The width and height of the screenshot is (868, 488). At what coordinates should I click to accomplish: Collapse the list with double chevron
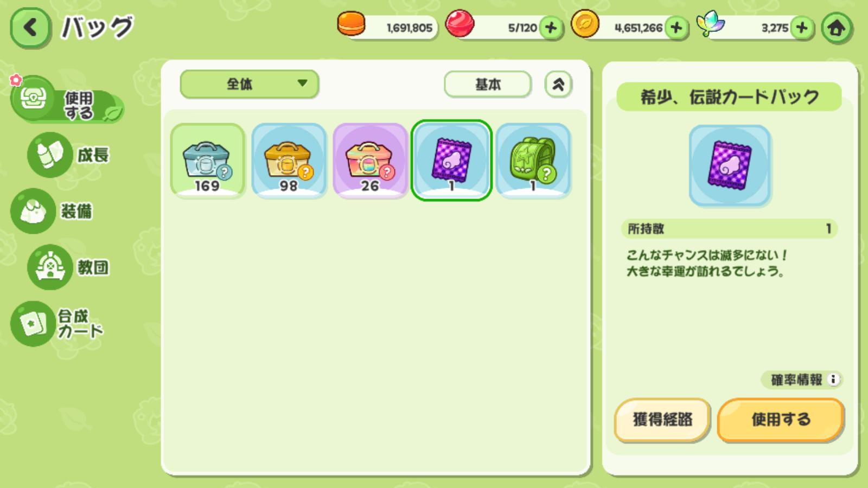click(x=558, y=85)
